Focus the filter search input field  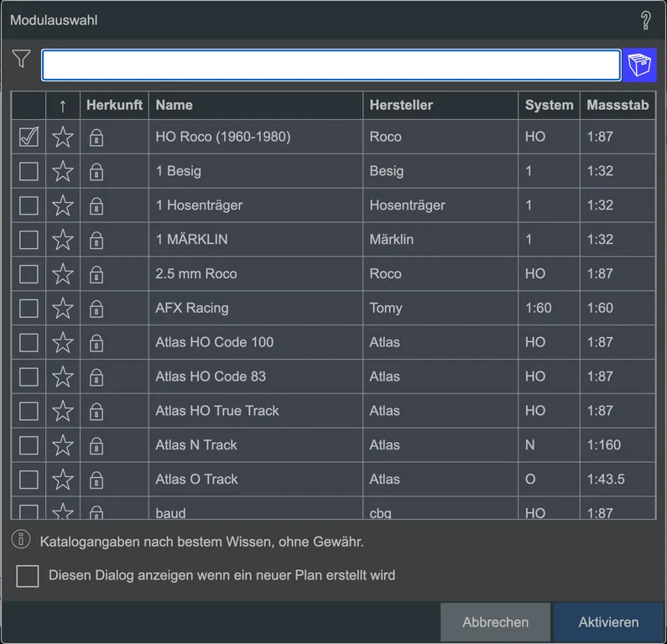coord(331,65)
